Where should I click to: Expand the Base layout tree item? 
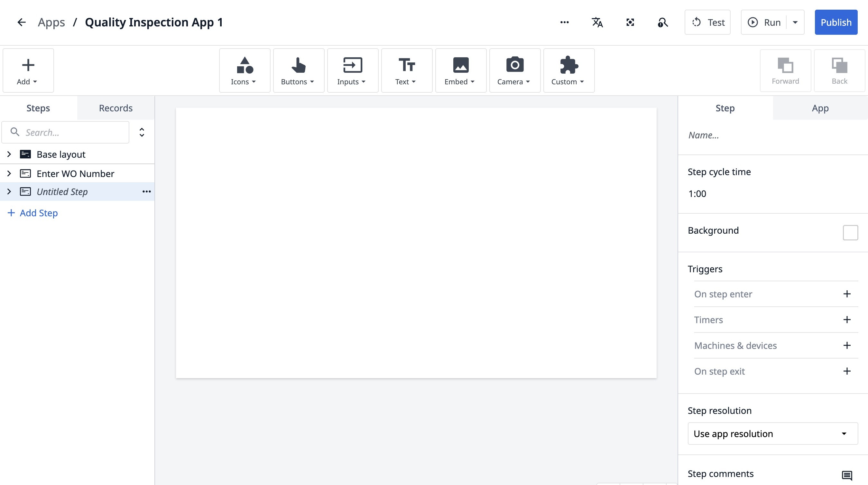click(9, 154)
